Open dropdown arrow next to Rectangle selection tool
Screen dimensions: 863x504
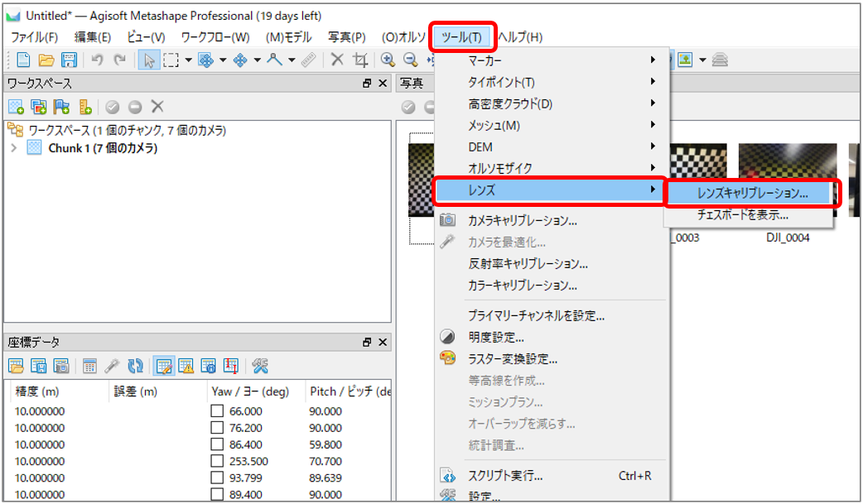click(188, 60)
